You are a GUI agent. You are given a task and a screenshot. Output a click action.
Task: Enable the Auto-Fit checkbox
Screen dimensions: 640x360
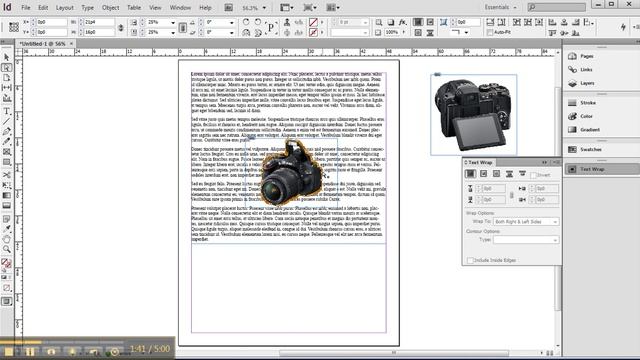point(490,32)
